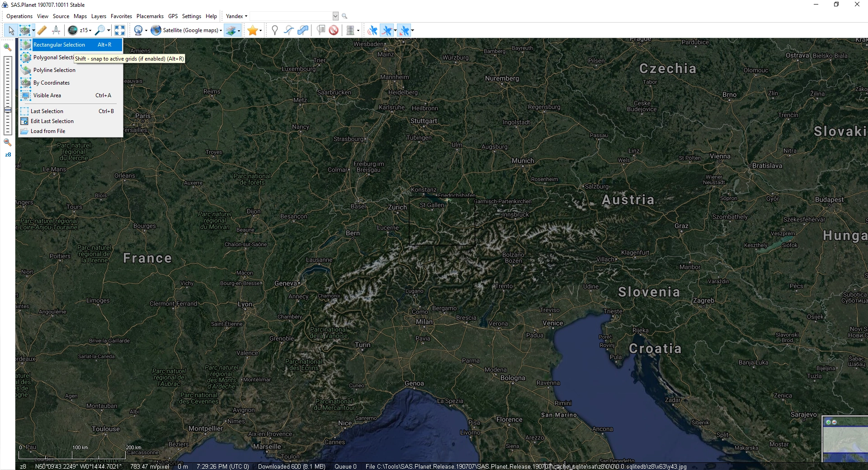This screenshot has width=868, height=470.
Task: Click the search magnifier button beside the search box
Action: tap(344, 16)
